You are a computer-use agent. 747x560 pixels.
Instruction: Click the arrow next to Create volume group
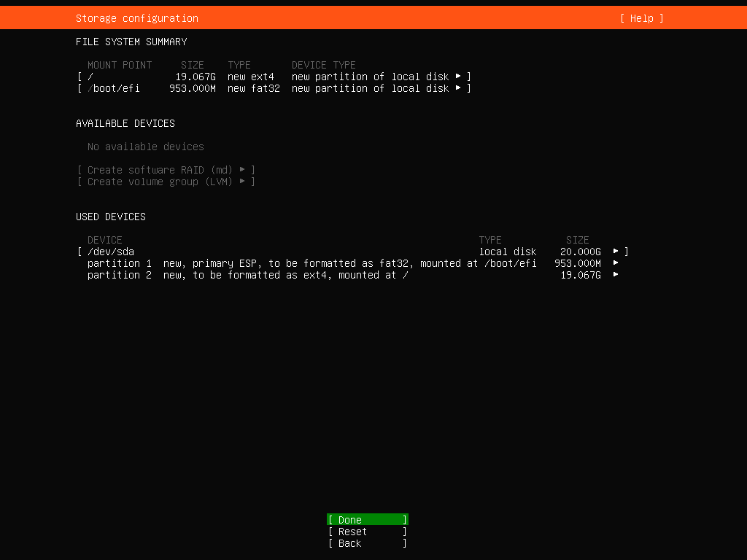(242, 182)
